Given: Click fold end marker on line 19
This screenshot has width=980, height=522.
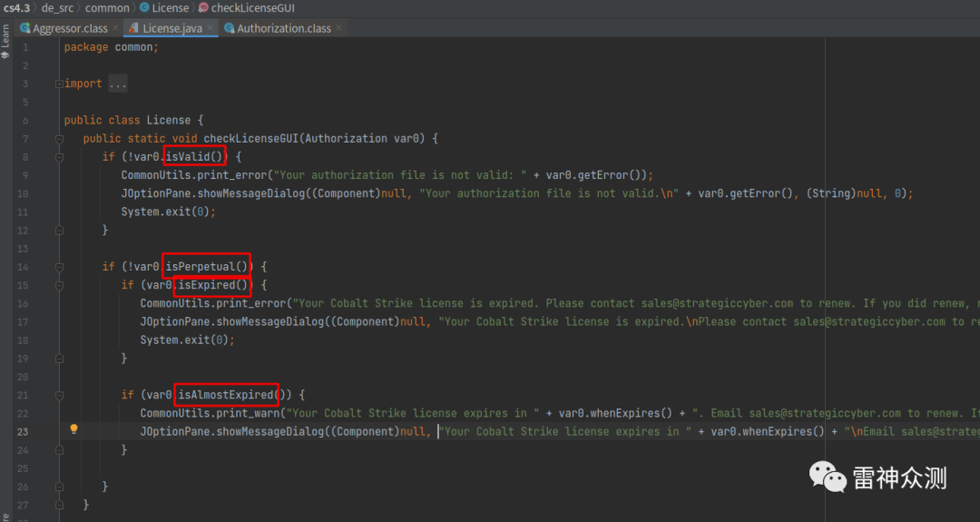Looking at the screenshot, I should (59, 359).
